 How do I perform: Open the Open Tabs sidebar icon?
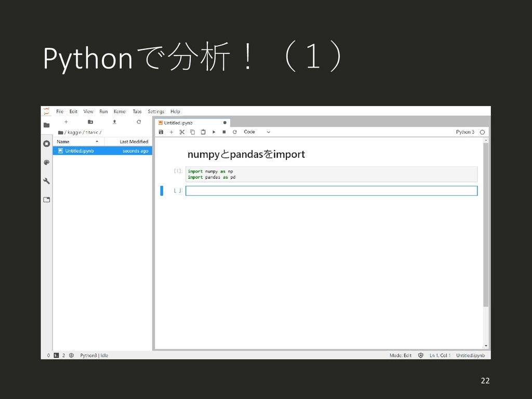point(47,199)
